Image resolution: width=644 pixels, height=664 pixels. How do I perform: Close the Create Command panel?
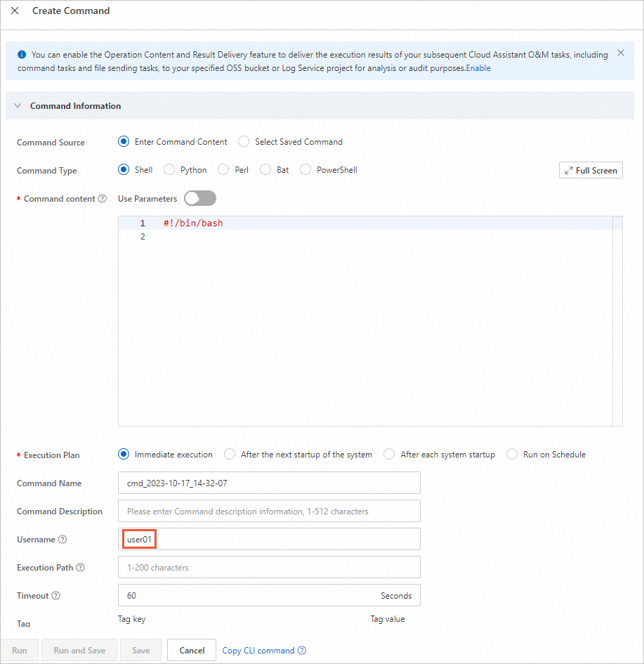(15, 11)
